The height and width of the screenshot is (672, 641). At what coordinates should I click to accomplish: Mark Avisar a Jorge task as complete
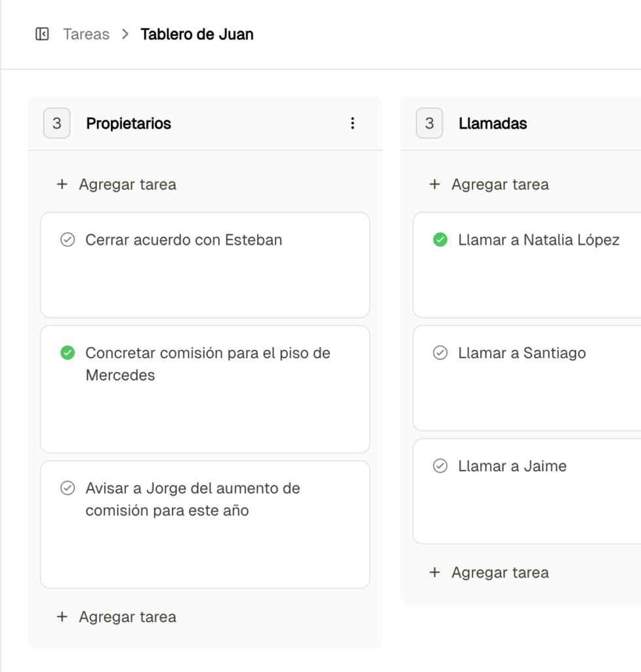point(67,488)
